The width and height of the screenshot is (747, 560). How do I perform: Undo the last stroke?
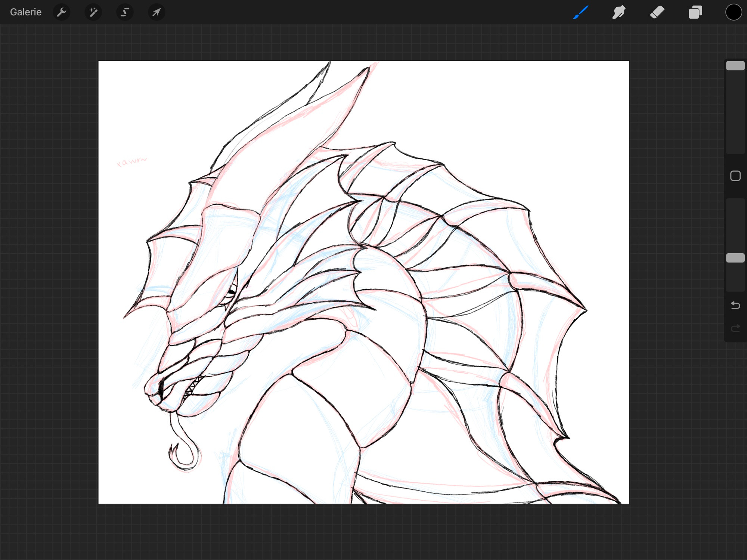pos(735,305)
